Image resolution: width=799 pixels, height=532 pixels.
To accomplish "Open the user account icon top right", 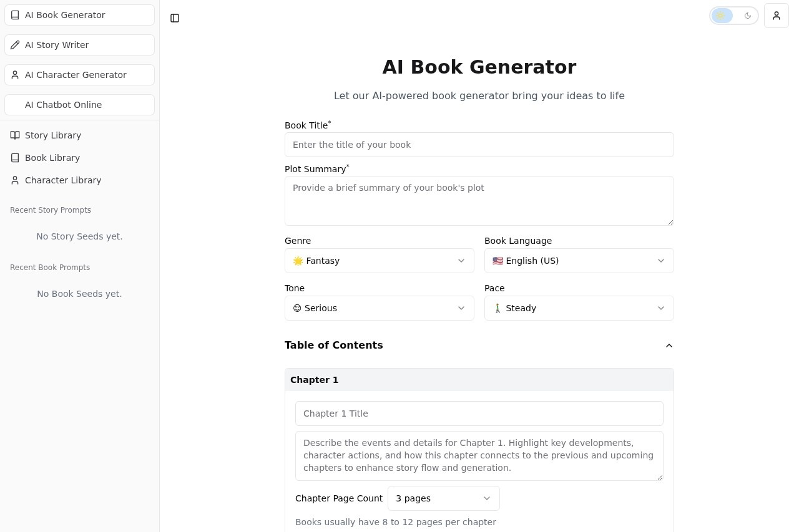I will [777, 16].
